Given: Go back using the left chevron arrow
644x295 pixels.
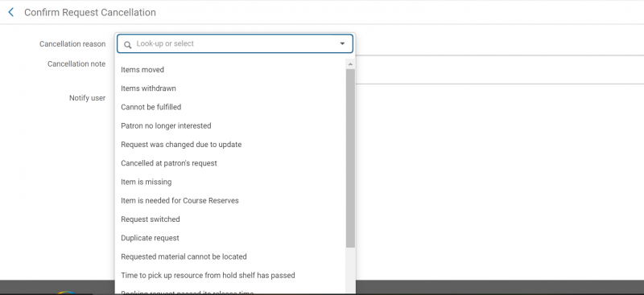Looking at the screenshot, I should tap(11, 12).
